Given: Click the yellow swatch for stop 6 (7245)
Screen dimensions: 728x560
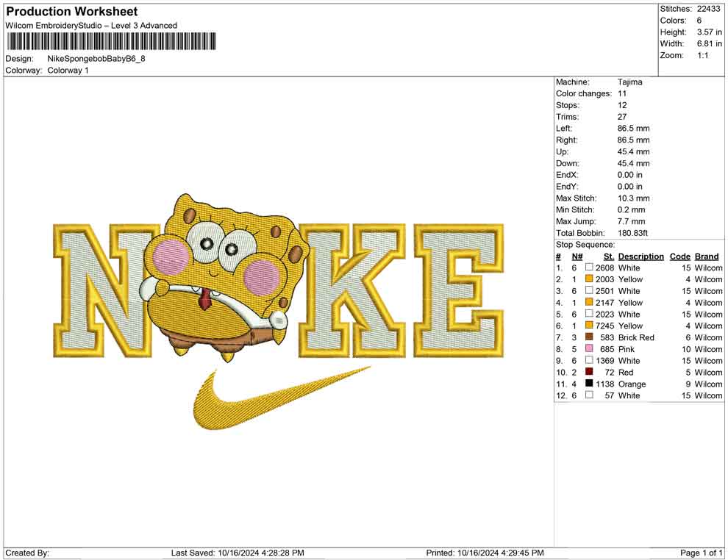Looking at the screenshot, I should pyautogui.click(x=589, y=326).
